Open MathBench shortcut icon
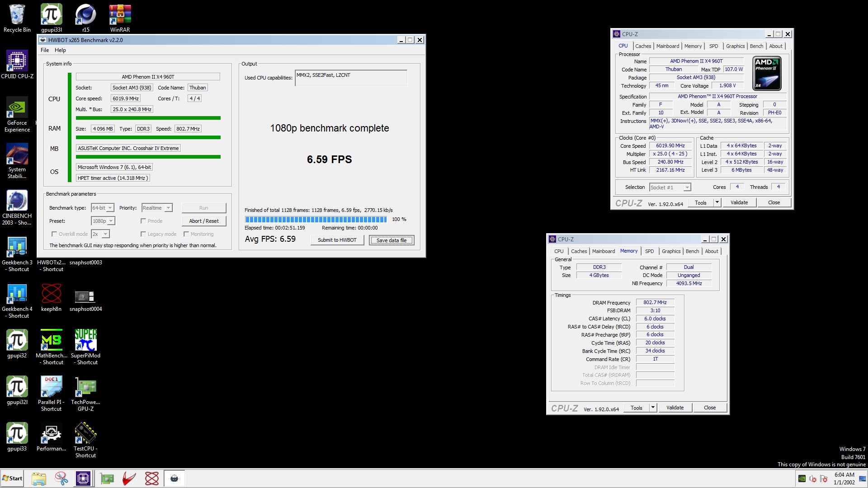Image resolution: width=868 pixels, height=488 pixels. click(52, 347)
